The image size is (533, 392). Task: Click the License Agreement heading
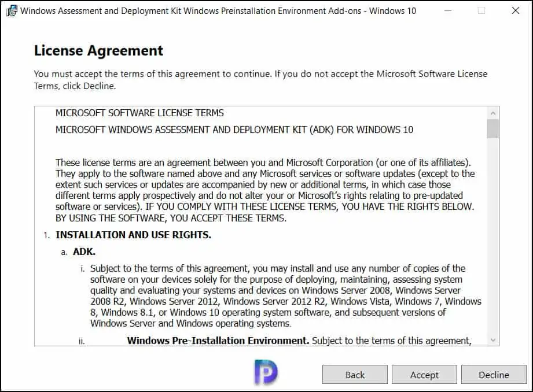coord(98,51)
